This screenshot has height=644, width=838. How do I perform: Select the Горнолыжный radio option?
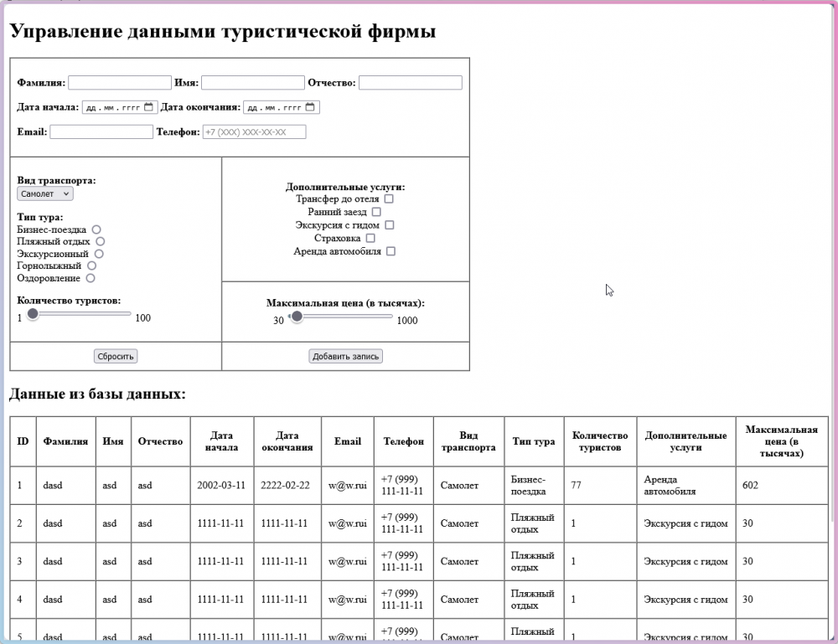click(x=92, y=265)
